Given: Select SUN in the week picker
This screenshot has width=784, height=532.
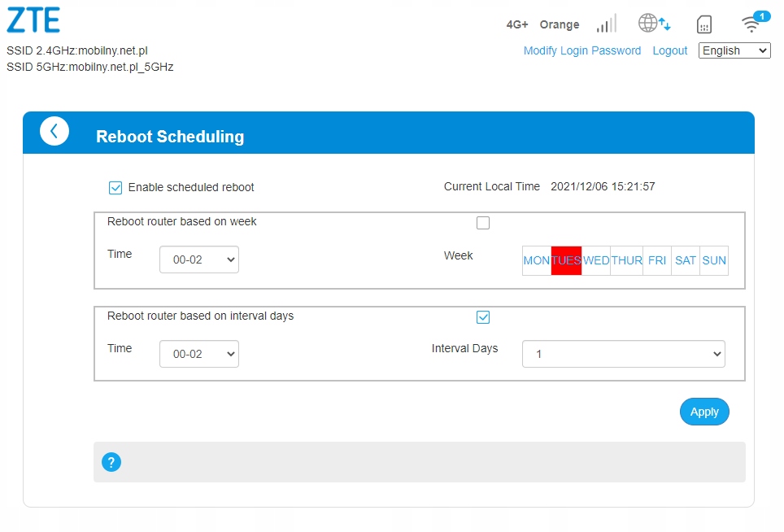Looking at the screenshot, I should point(714,260).
